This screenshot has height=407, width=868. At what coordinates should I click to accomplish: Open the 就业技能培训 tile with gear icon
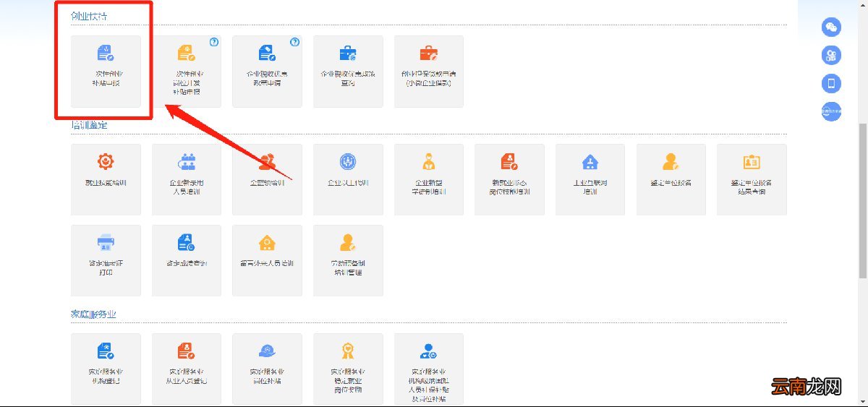coord(106,179)
